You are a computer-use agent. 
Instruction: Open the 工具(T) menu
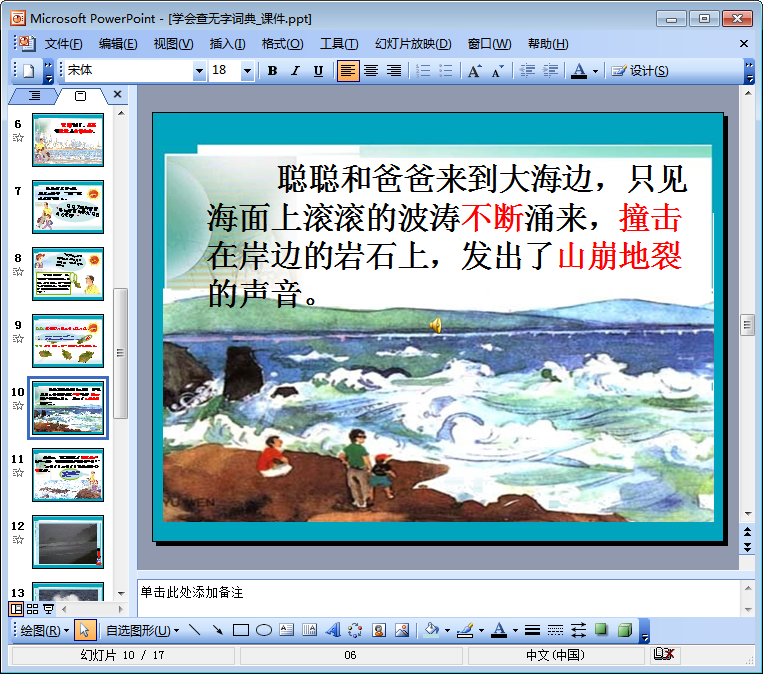point(339,44)
